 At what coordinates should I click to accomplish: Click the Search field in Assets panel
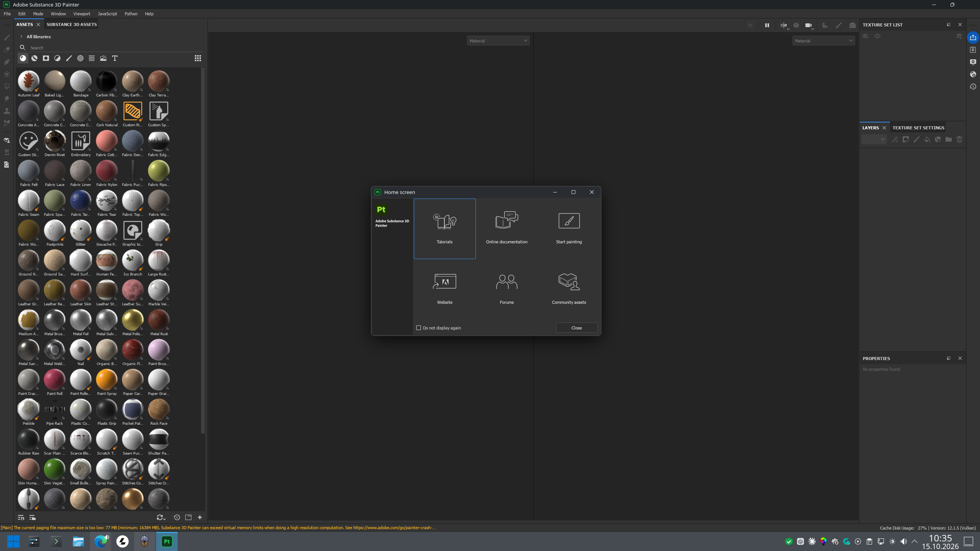pyautogui.click(x=111, y=48)
